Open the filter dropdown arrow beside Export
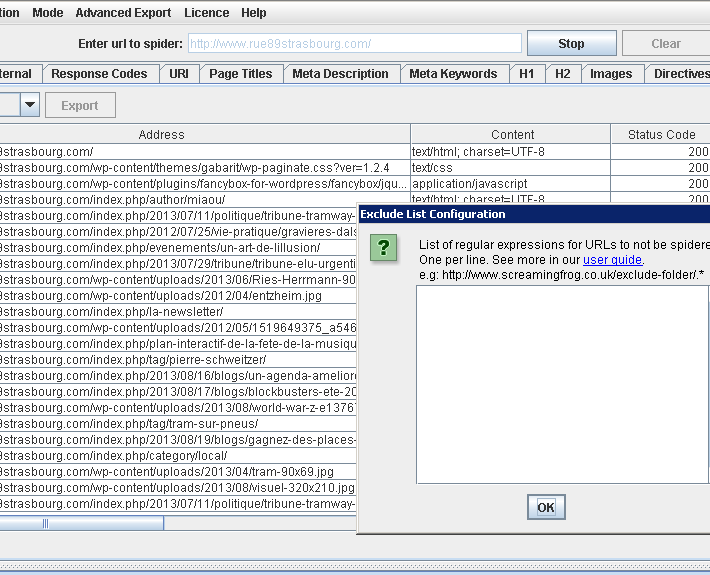The height and width of the screenshot is (575, 710). (x=29, y=105)
